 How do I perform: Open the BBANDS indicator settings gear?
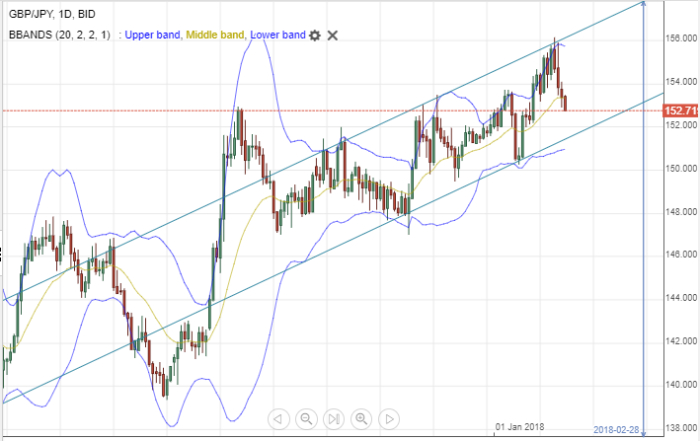point(315,35)
